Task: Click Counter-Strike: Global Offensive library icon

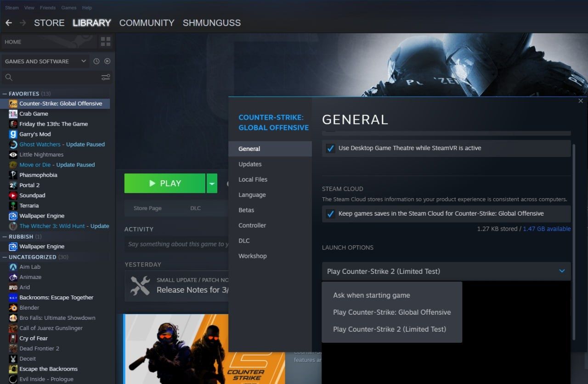Action: (13, 104)
